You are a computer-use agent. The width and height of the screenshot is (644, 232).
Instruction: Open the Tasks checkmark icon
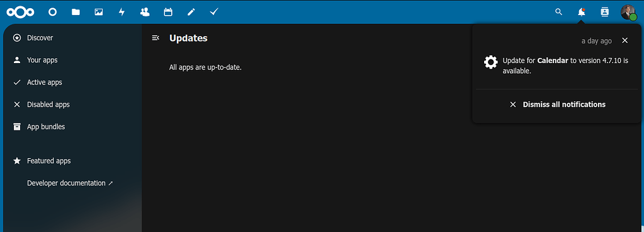point(214,12)
